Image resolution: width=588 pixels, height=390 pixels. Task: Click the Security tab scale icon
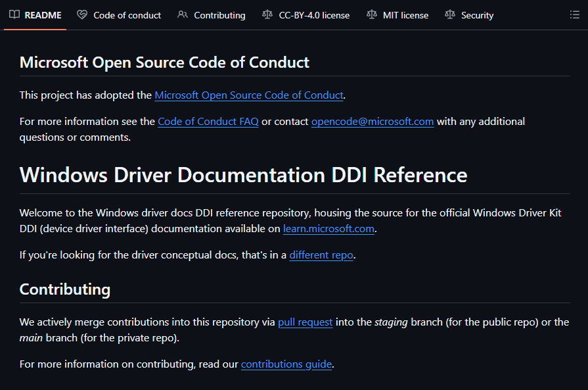[x=449, y=14]
